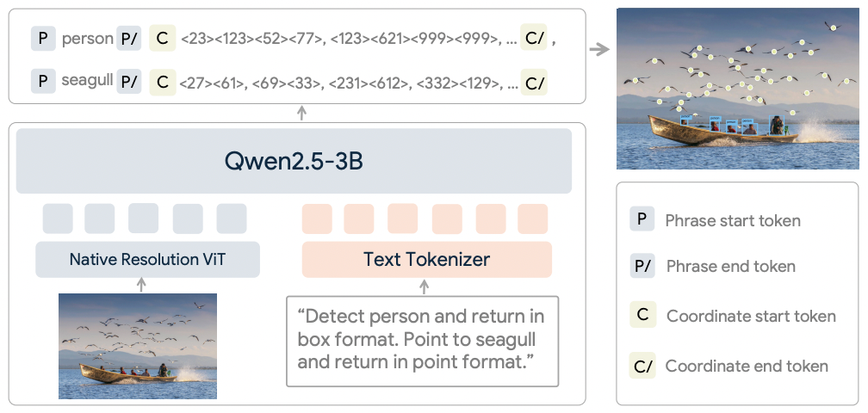This screenshot has height=413, width=868.
Task: Click the P/ token after "person"
Action: (x=129, y=39)
